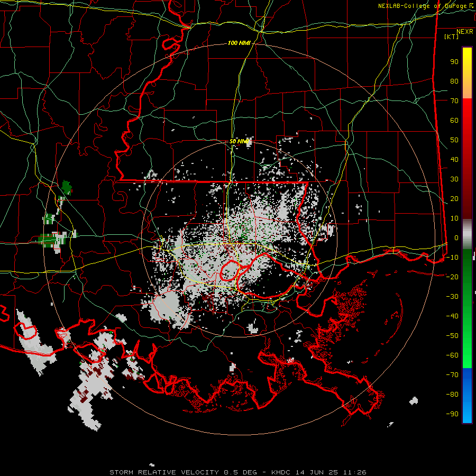The image size is (476, 476).
Task: Click the -70 value on velocity scale
Action: point(452,375)
